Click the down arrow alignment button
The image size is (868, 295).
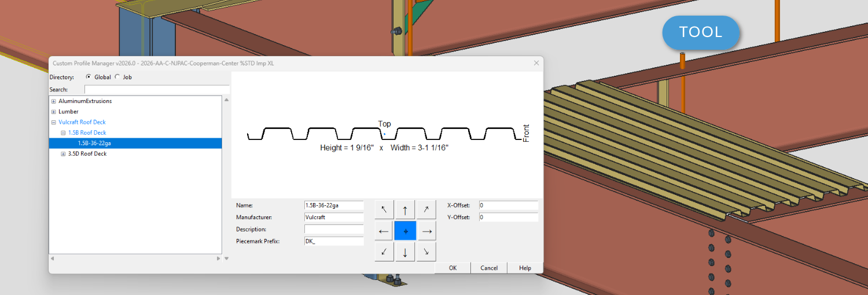point(405,252)
